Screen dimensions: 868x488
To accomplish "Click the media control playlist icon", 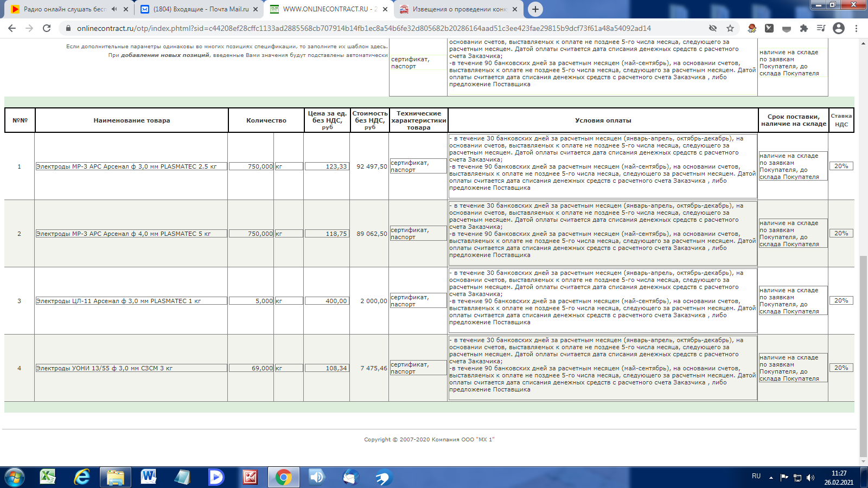I will point(821,28).
